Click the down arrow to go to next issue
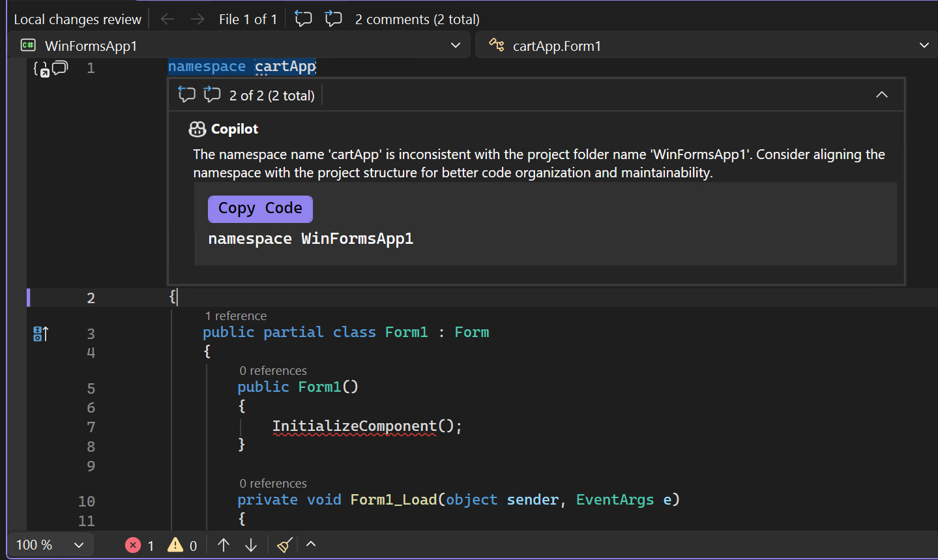The image size is (938, 560). click(x=250, y=545)
